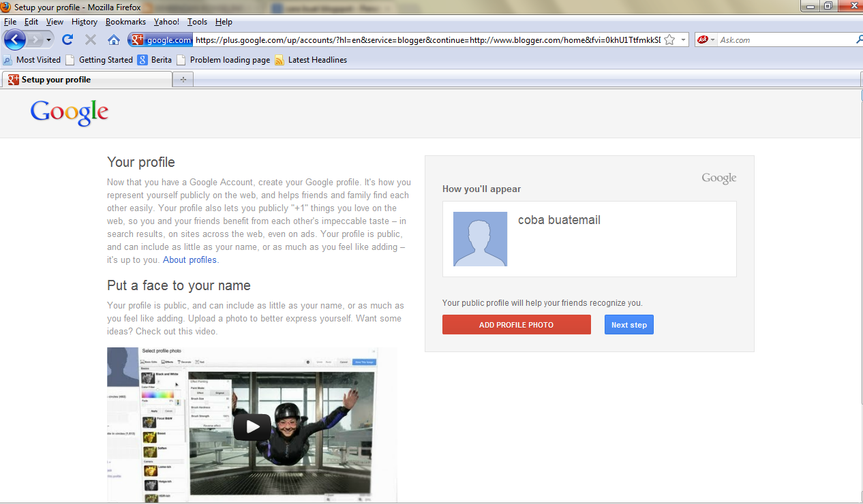Click the address bar URL text
The width and height of the screenshot is (863, 504).
point(428,40)
